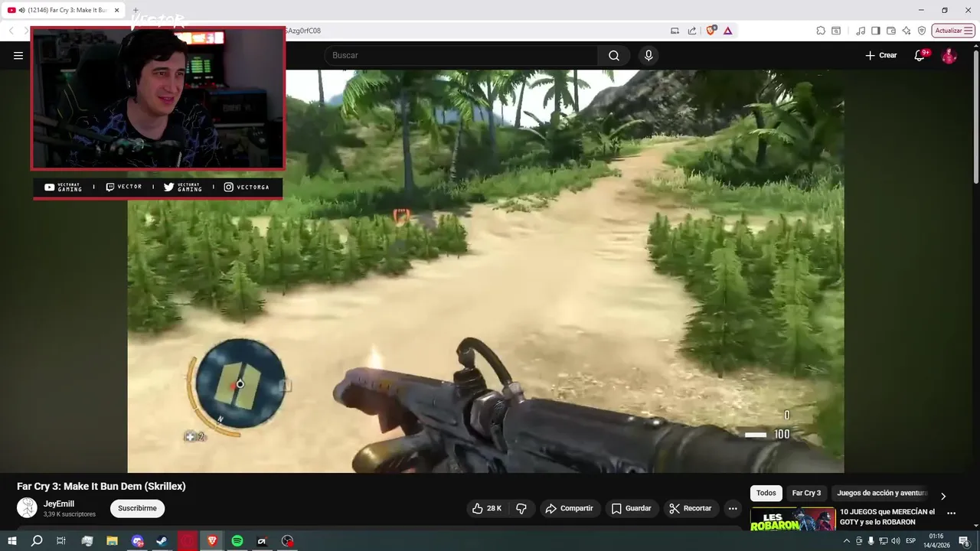Image resolution: width=980 pixels, height=551 pixels.
Task: Select the Far Cry 3: Make It Bun Dem tab
Action: 64,10
